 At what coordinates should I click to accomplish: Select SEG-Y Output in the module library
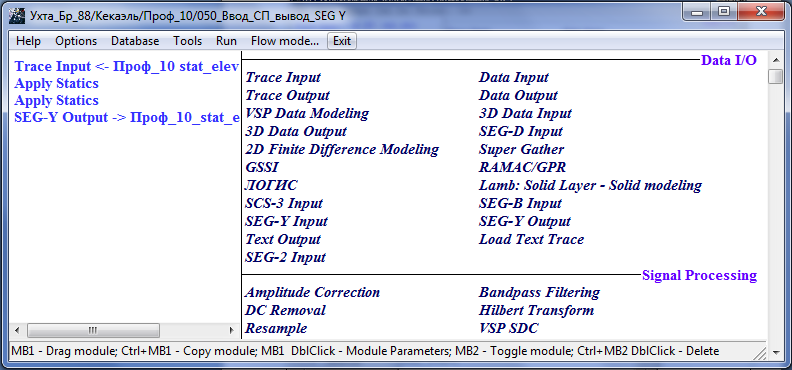pyautogui.click(x=525, y=221)
